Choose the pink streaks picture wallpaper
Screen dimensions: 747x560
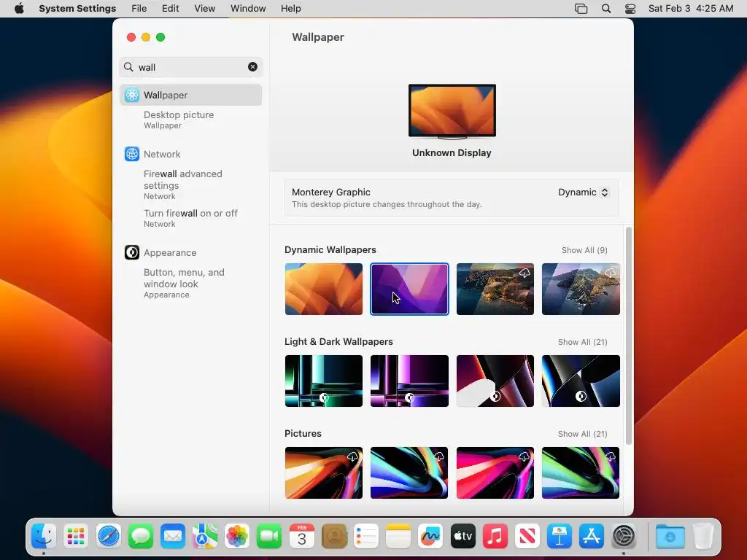(495, 472)
